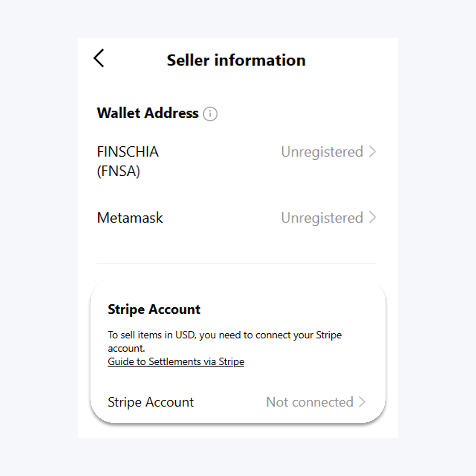This screenshot has width=476, height=476.
Task: Click the Wallet Address section heading
Action: coord(148,113)
